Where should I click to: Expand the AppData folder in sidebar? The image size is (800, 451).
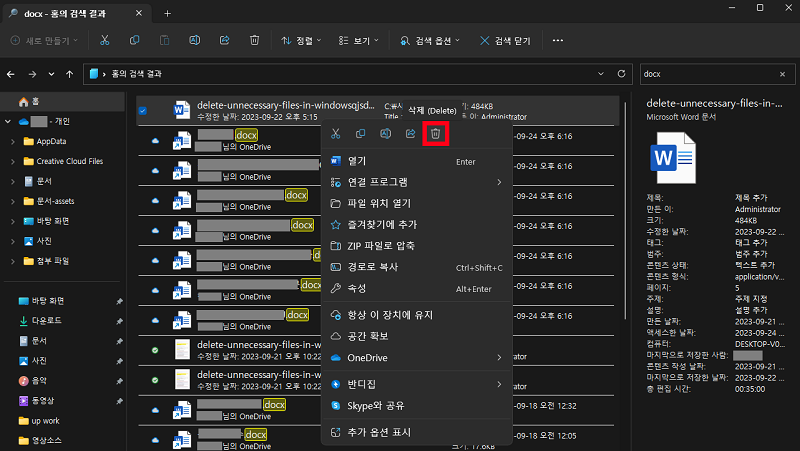(12, 141)
